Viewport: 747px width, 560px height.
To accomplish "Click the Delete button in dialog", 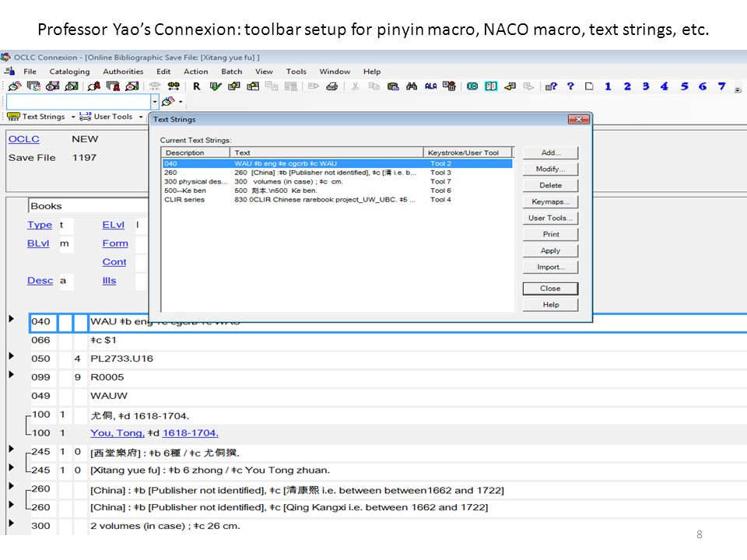I will pyautogui.click(x=550, y=185).
